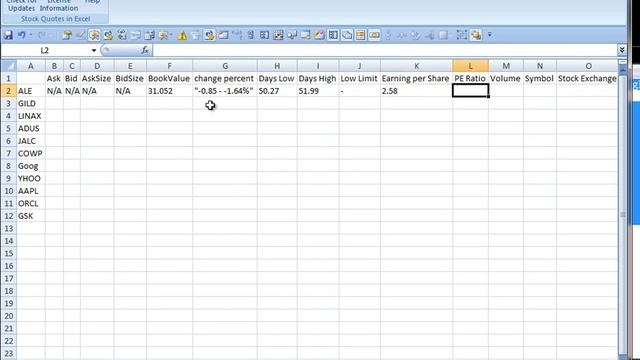Click the ORCL ticker cell

[x=31, y=203]
